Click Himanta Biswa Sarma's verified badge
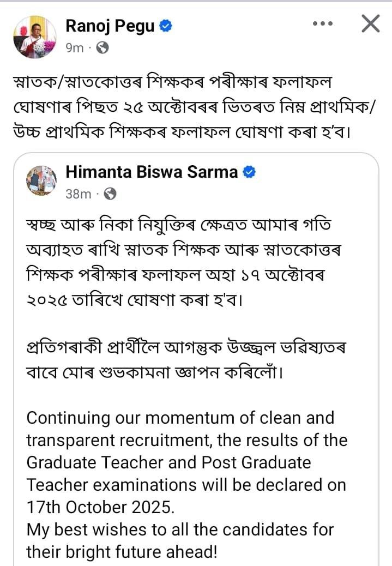This screenshot has width=392, height=566. coord(250,172)
